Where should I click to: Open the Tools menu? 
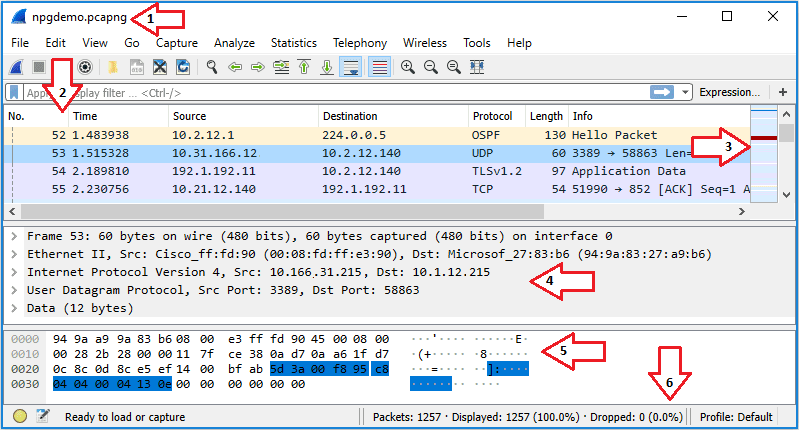[476, 43]
